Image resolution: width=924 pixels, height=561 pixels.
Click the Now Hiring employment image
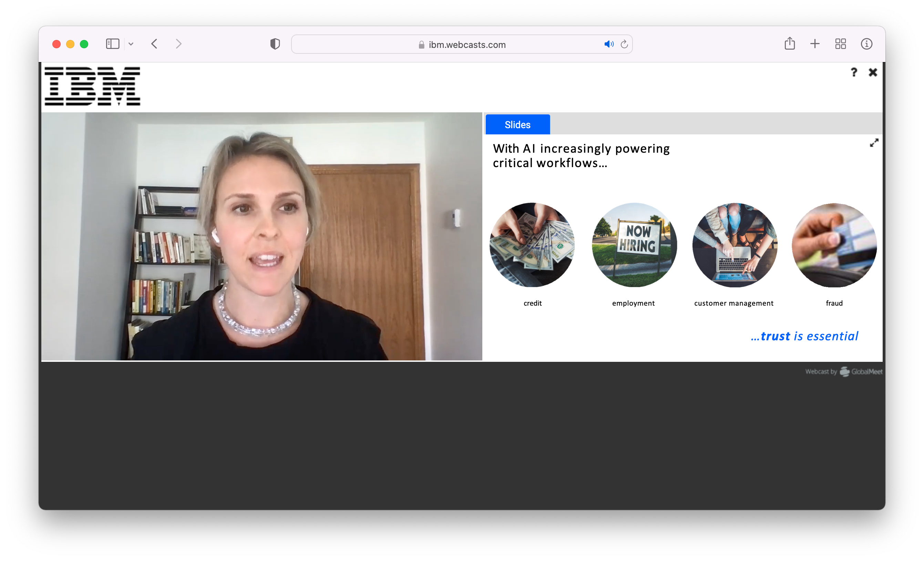point(634,245)
